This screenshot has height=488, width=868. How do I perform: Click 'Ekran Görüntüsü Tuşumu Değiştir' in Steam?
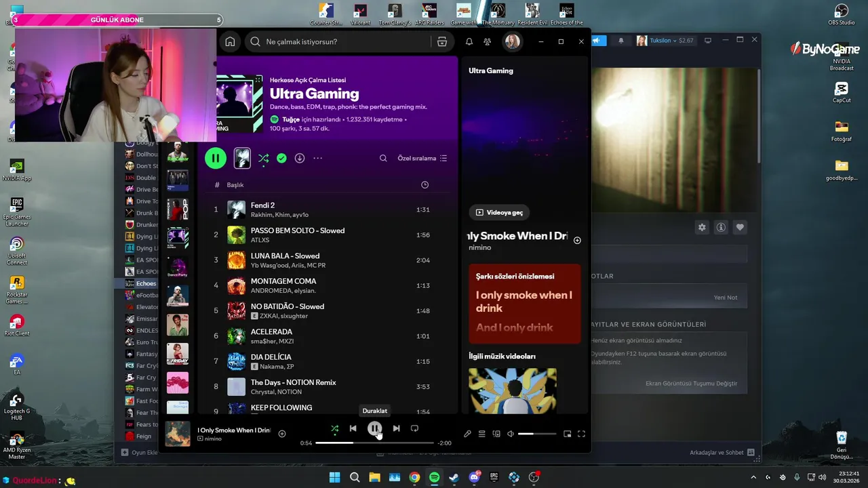[691, 384]
